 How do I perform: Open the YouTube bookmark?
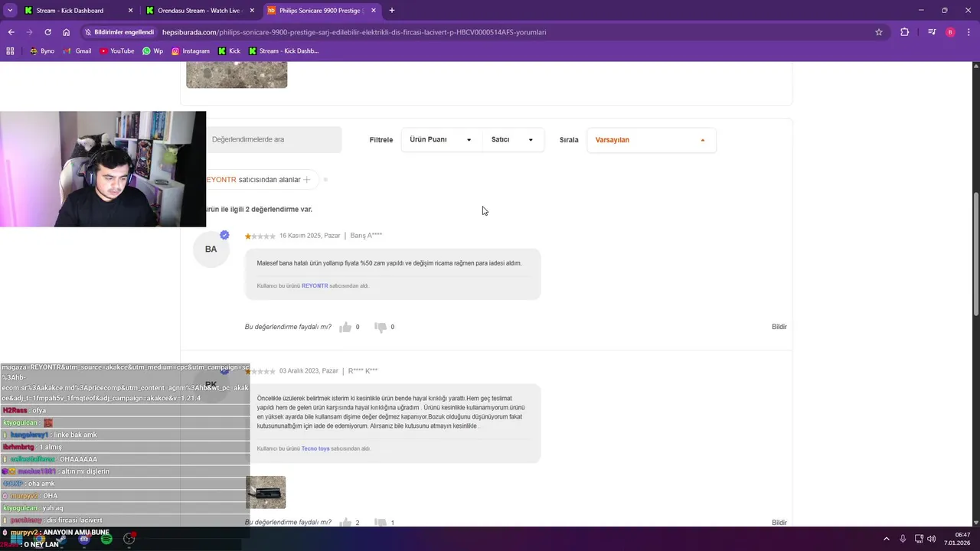[x=116, y=51]
